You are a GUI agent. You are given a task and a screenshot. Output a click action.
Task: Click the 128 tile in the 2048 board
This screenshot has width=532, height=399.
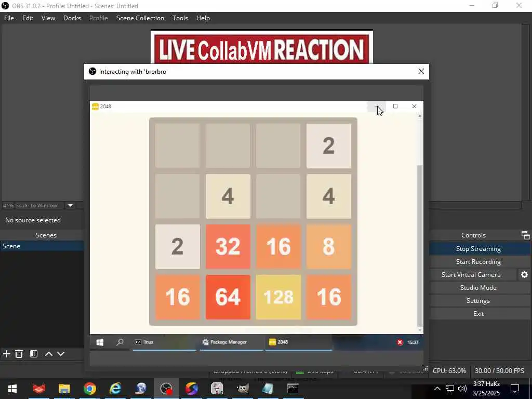pyautogui.click(x=278, y=297)
